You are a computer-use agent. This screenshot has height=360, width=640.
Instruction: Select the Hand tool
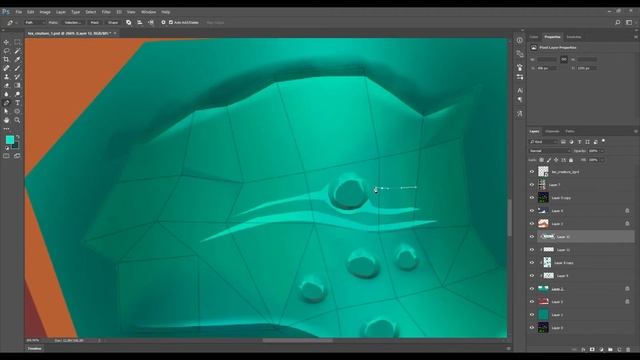click(x=6, y=120)
